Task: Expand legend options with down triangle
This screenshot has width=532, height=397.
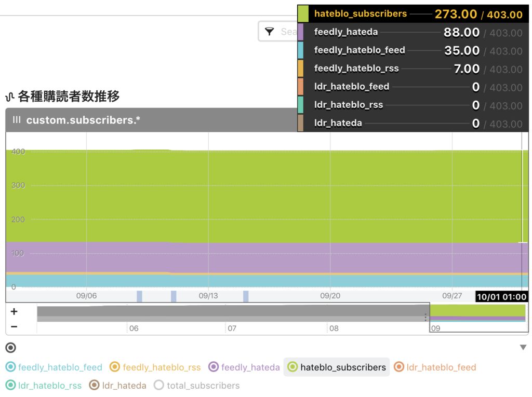Action: tap(523, 347)
